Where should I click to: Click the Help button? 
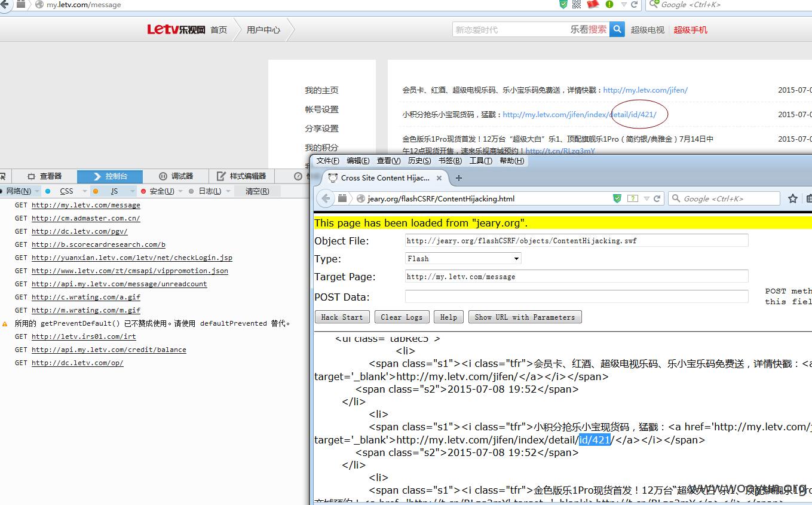[x=448, y=317]
